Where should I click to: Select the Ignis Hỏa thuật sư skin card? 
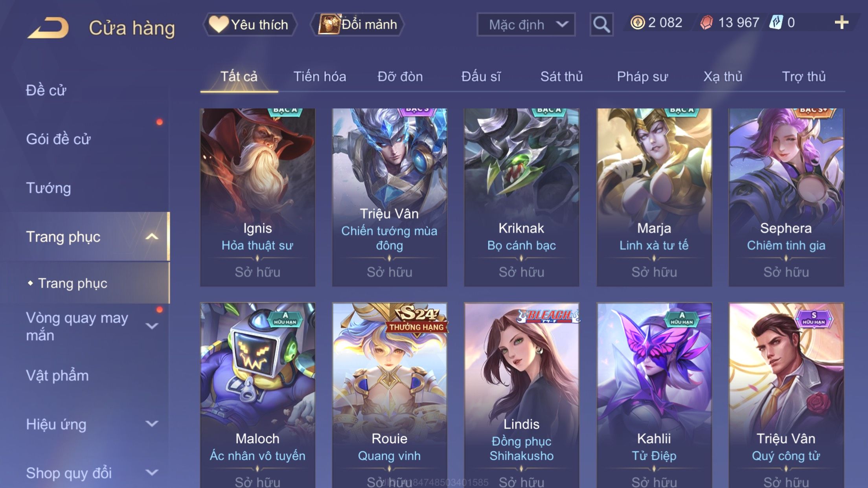point(257,197)
